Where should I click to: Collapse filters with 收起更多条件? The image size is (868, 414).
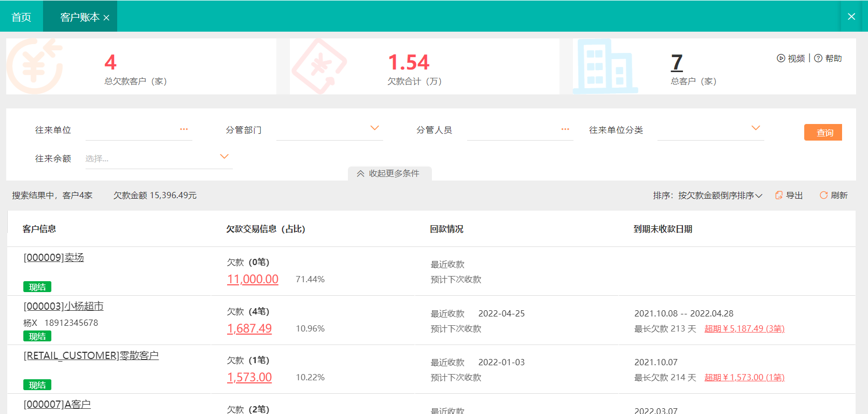(x=389, y=173)
